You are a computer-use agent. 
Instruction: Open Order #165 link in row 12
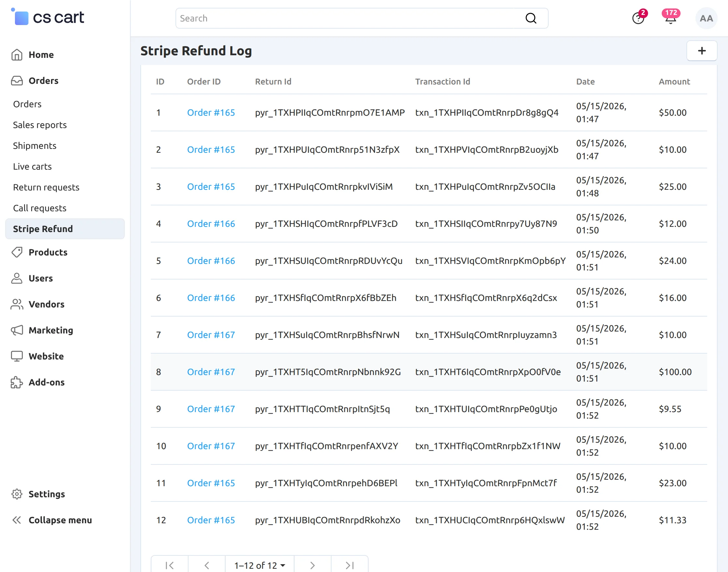tap(211, 520)
